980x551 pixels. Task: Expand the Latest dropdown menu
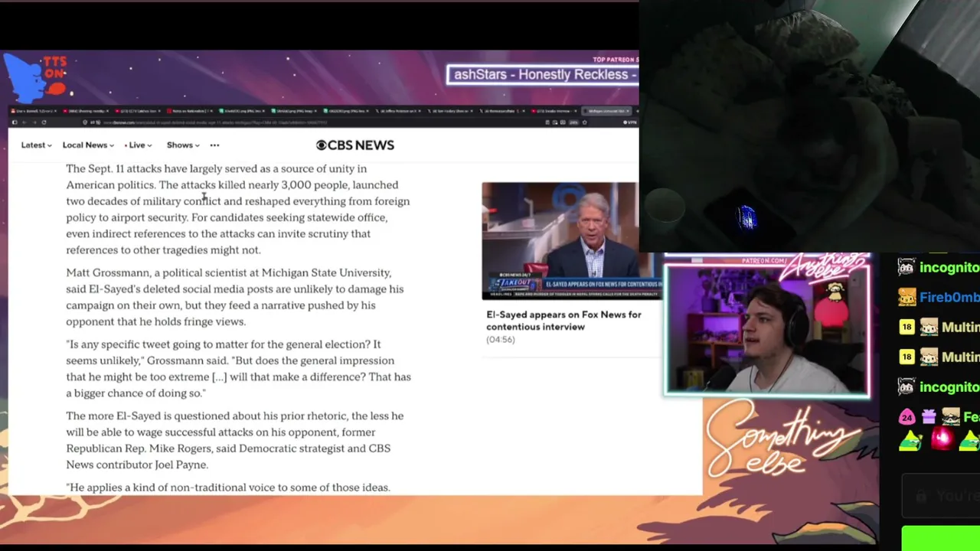(x=36, y=145)
